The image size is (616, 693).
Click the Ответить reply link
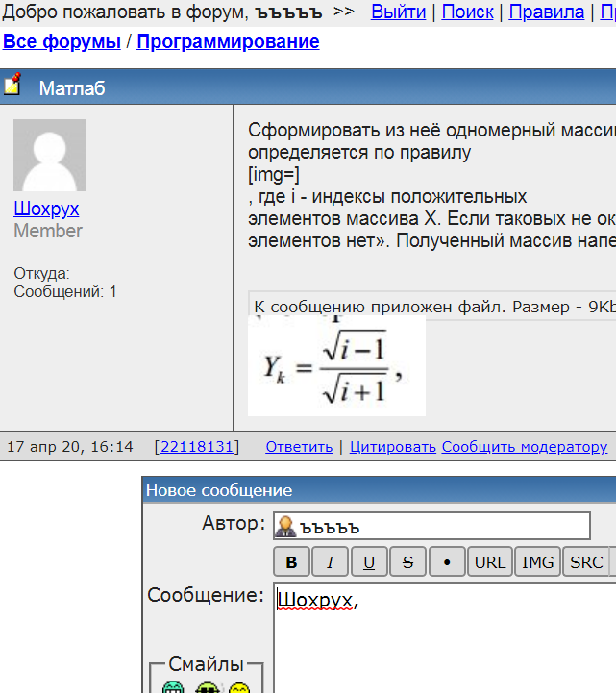click(299, 447)
